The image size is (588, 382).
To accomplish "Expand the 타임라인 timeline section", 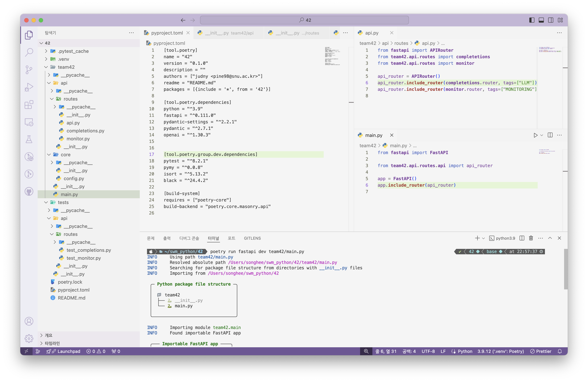I will point(89,343).
